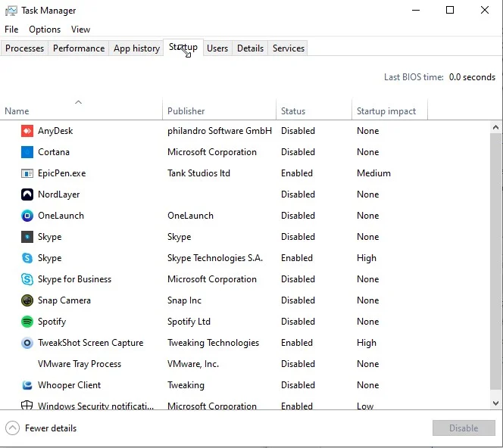Switch to the Performance tab
The width and height of the screenshot is (503, 448).
point(79,48)
